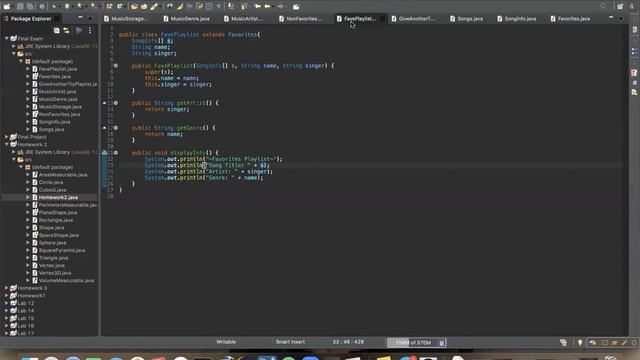Select Vertex3D.java in Package Explorer
Image resolution: width=640 pixels, height=360 pixels.
55,273
